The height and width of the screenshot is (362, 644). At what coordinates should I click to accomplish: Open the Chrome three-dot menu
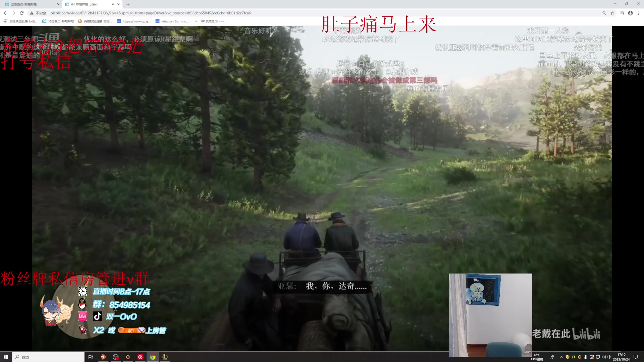(x=639, y=13)
